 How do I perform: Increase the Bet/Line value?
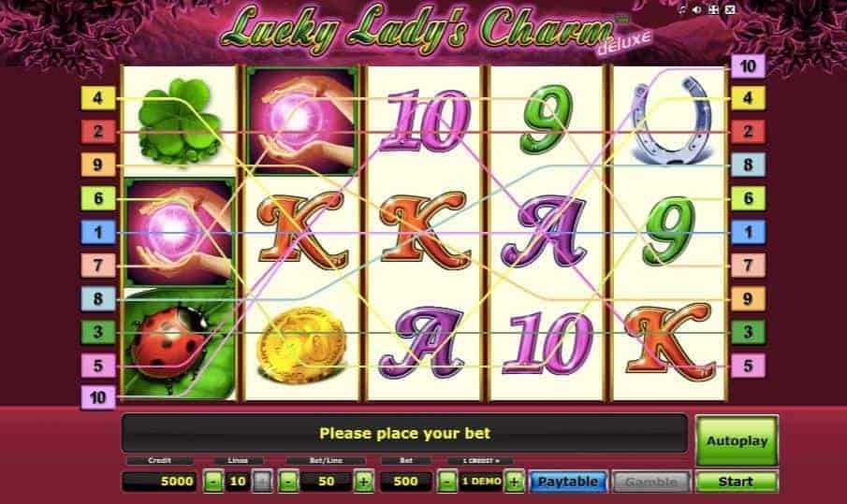[363, 481]
